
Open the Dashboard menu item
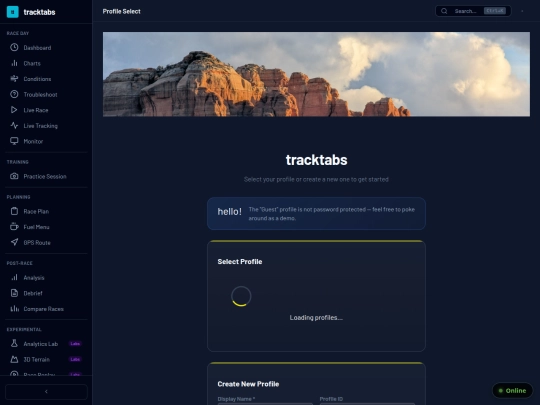tap(46, 48)
